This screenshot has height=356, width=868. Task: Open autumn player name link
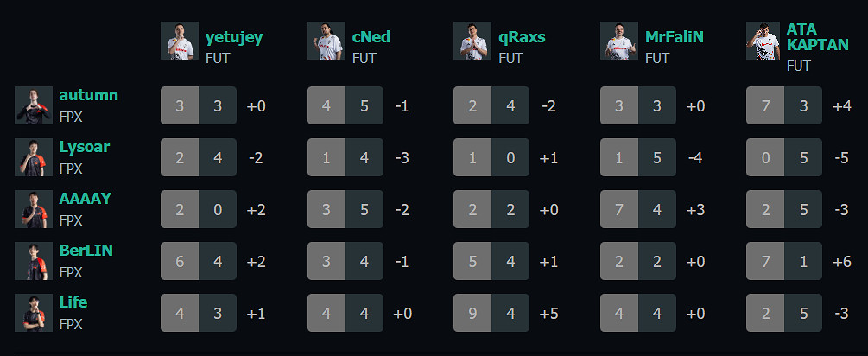pyautogui.click(x=88, y=95)
